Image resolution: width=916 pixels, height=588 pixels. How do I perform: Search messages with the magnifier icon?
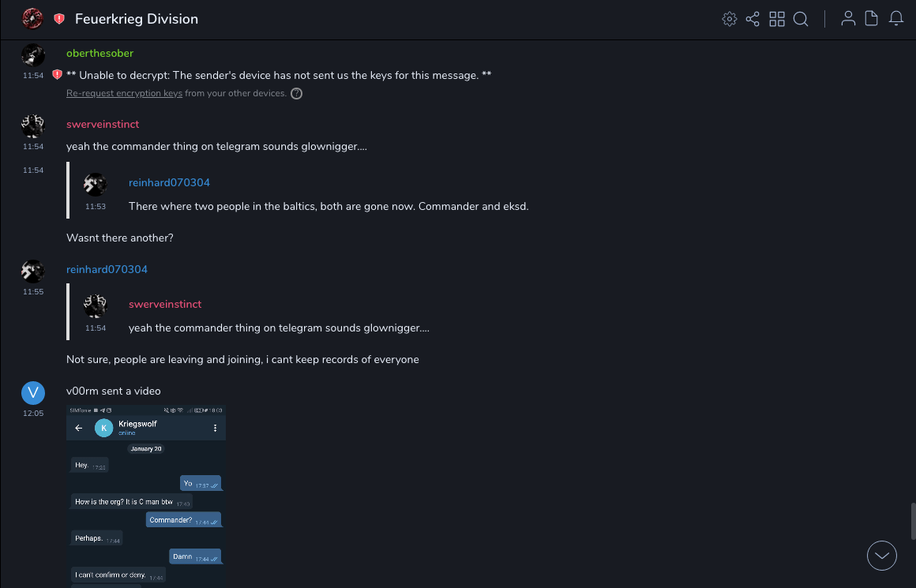(x=801, y=19)
